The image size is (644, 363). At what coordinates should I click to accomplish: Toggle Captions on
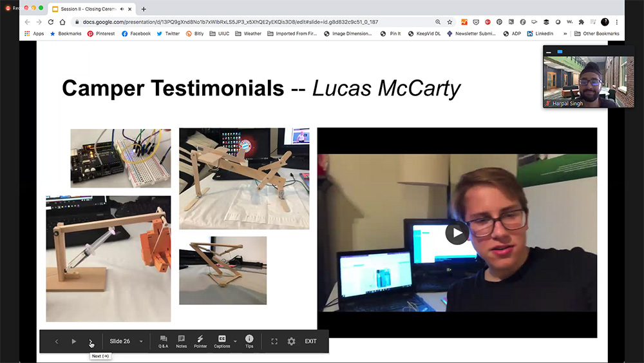tap(222, 341)
